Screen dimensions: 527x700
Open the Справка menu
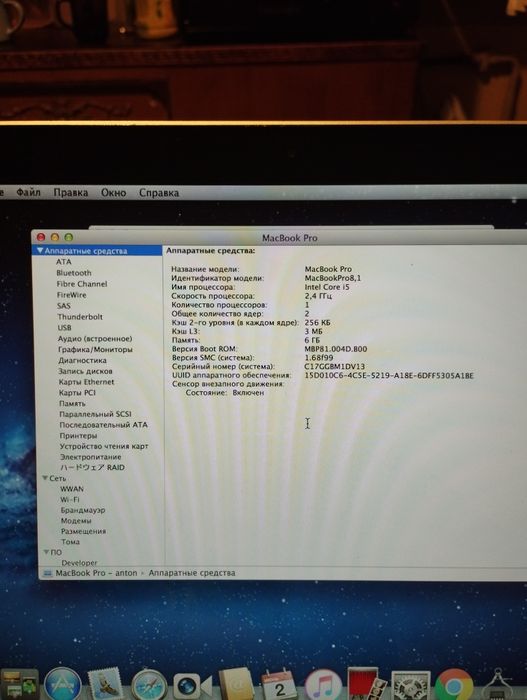[159, 192]
